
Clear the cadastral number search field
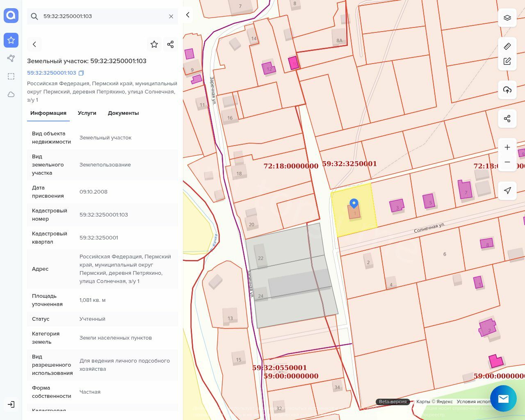click(x=171, y=16)
